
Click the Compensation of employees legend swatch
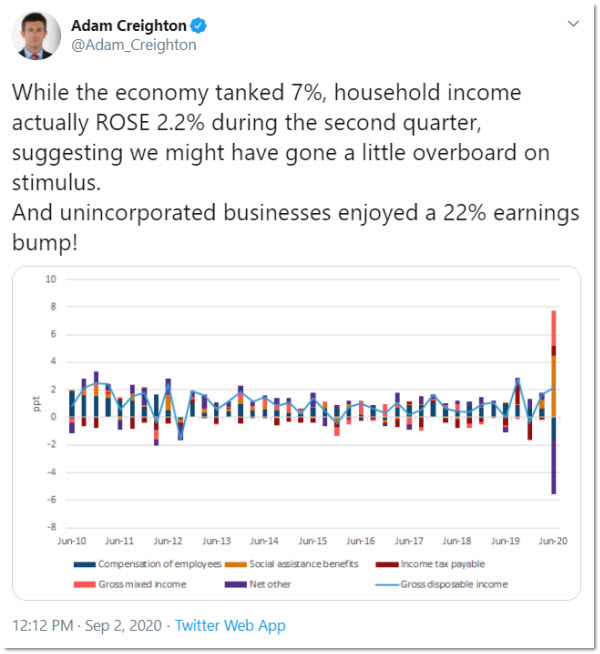pyautogui.click(x=89, y=564)
